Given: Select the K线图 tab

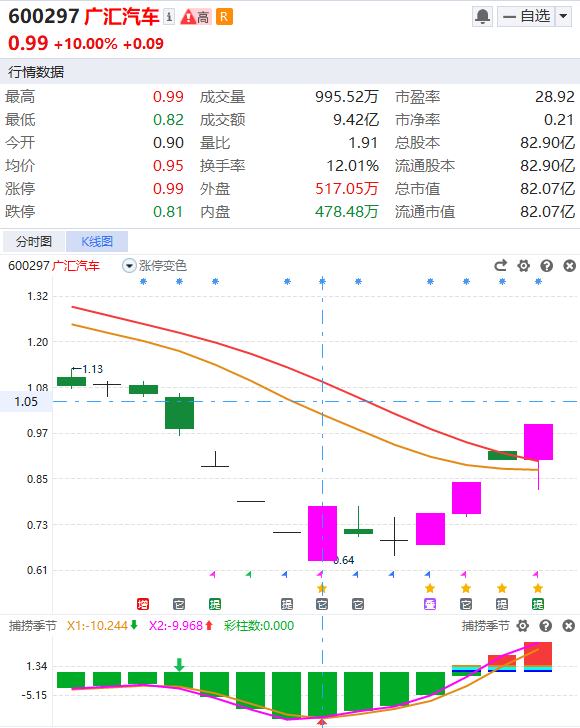Looking at the screenshot, I should [97, 241].
